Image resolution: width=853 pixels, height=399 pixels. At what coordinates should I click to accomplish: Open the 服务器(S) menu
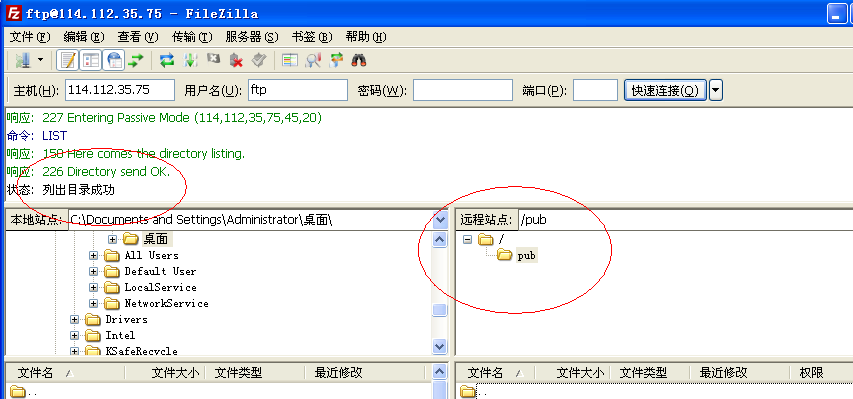(x=252, y=37)
